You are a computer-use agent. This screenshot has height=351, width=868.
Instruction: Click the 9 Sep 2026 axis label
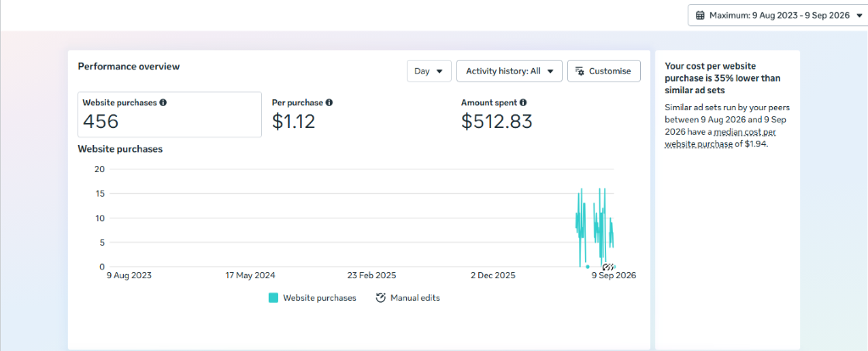614,276
